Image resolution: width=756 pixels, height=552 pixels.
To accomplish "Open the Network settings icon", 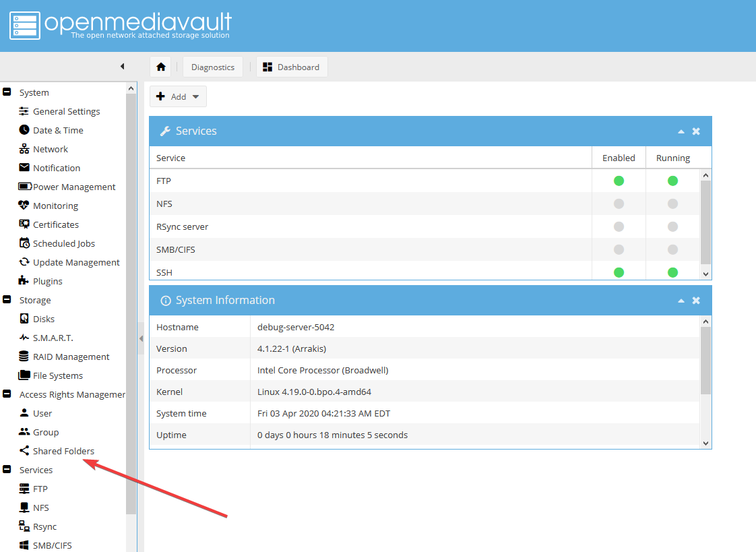I will [24, 150].
